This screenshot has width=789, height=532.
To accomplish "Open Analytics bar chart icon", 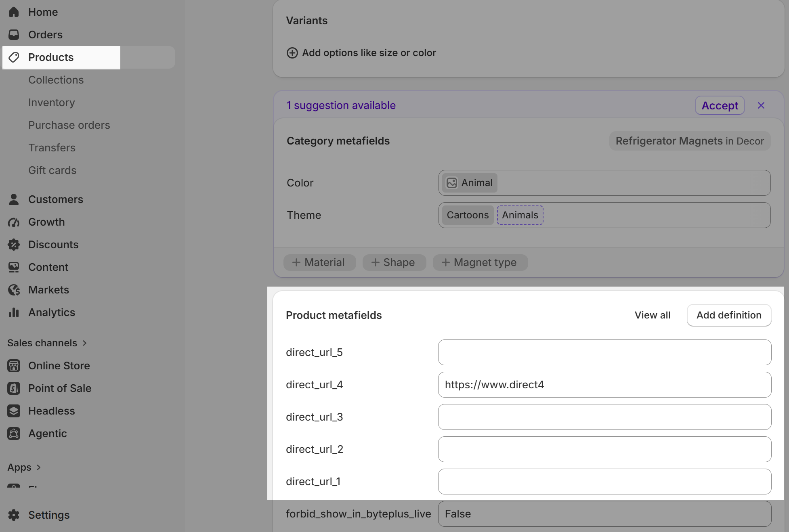I will coord(14,312).
